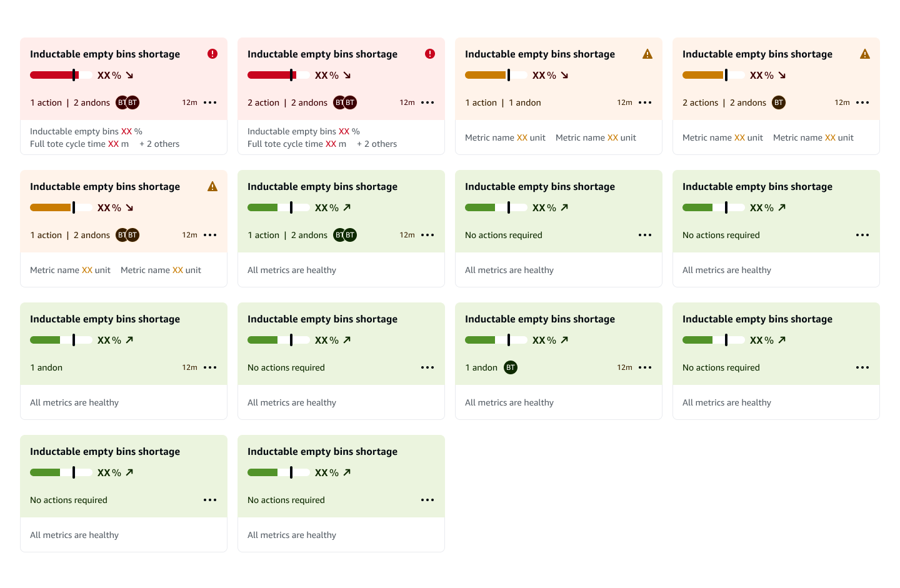The image size is (900, 588).
Task: Show "+ 2 others" metrics on red "2 action" card
Action: click(377, 144)
